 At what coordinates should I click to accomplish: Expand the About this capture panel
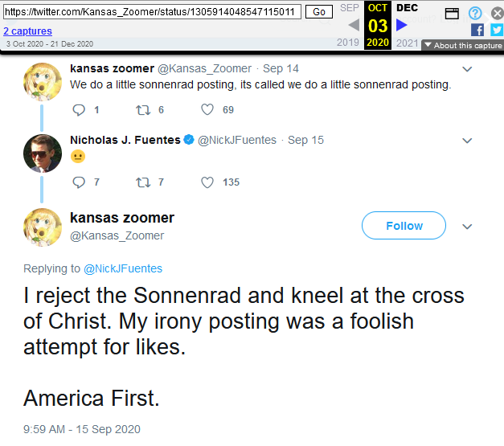pyautogui.click(x=463, y=46)
